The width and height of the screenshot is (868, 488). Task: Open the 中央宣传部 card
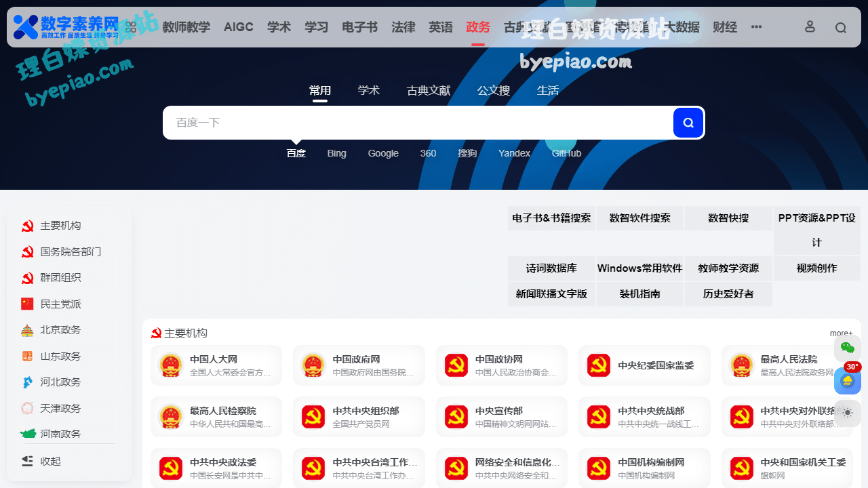click(x=502, y=417)
